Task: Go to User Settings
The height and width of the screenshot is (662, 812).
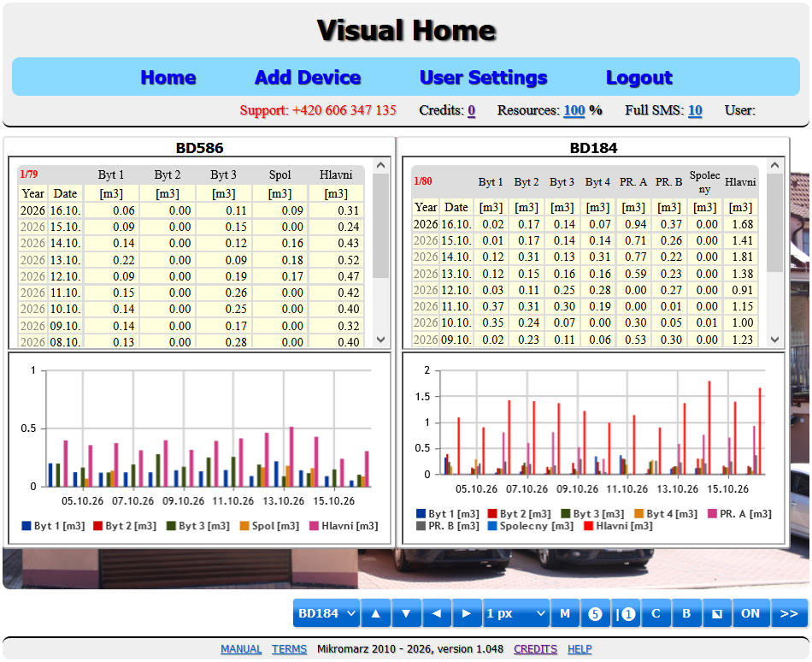Action: [x=483, y=77]
